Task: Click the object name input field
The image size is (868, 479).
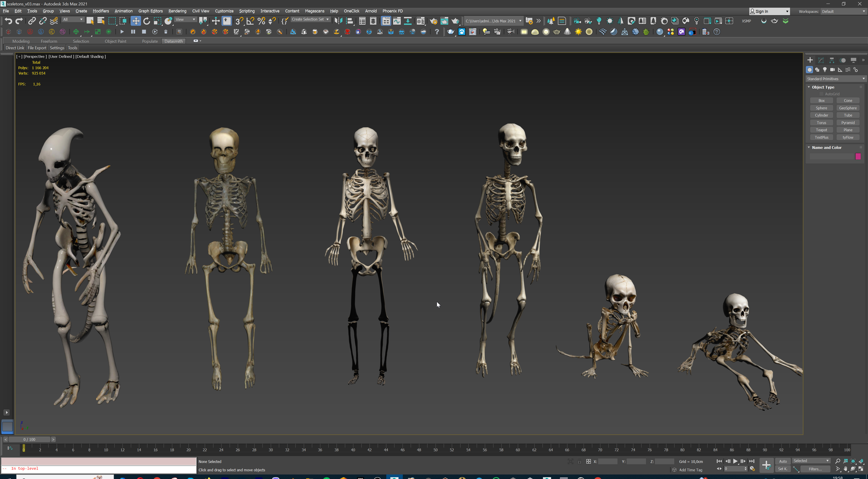Action: point(831,156)
